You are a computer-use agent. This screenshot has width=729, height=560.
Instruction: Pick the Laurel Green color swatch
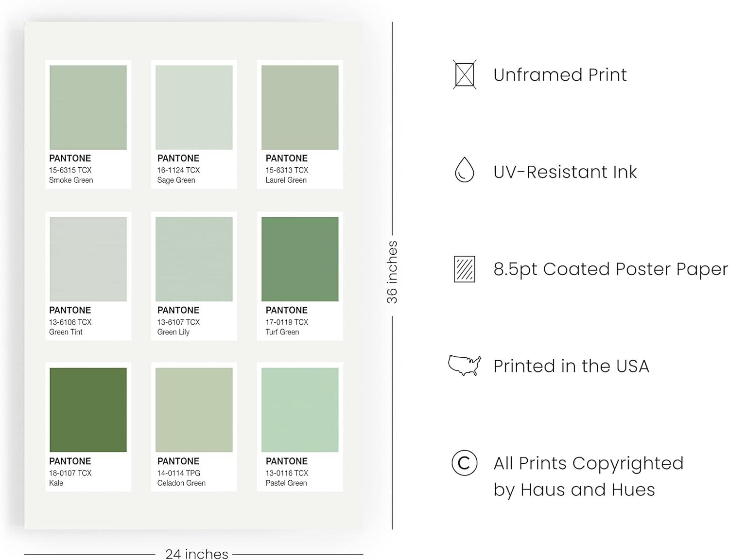[300, 107]
